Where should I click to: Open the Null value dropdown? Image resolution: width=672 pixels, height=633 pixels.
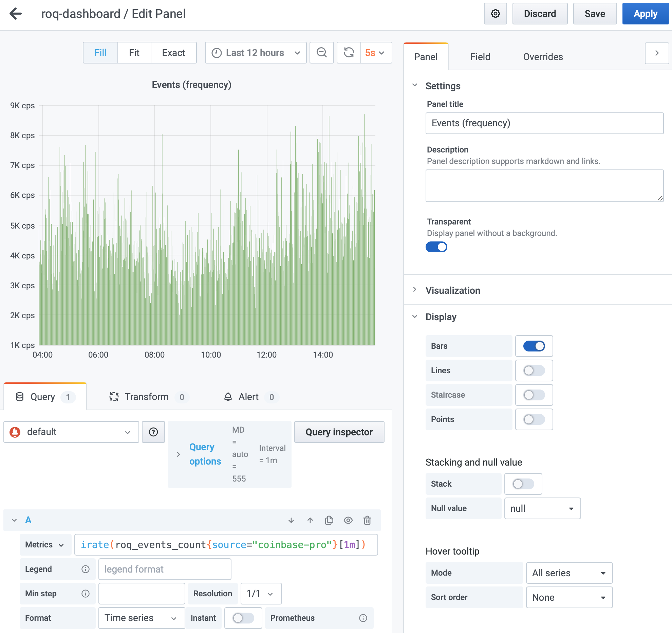pos(542,508)
